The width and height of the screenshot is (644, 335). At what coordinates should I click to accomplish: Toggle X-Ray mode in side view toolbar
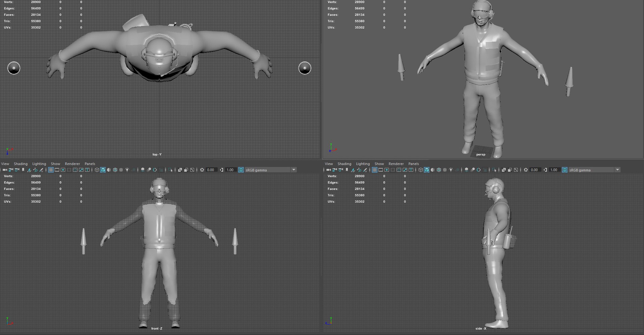(504, 170)
